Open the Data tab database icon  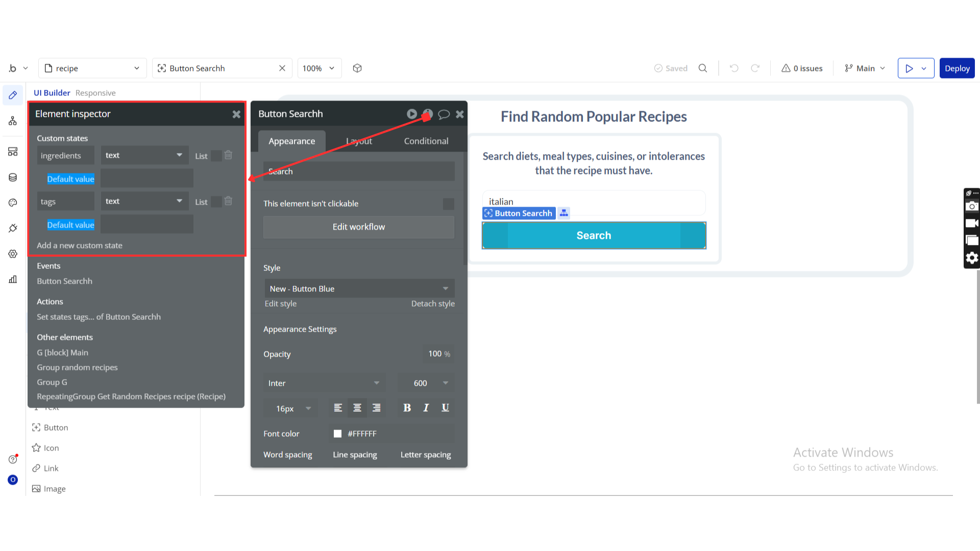(13, 178)
